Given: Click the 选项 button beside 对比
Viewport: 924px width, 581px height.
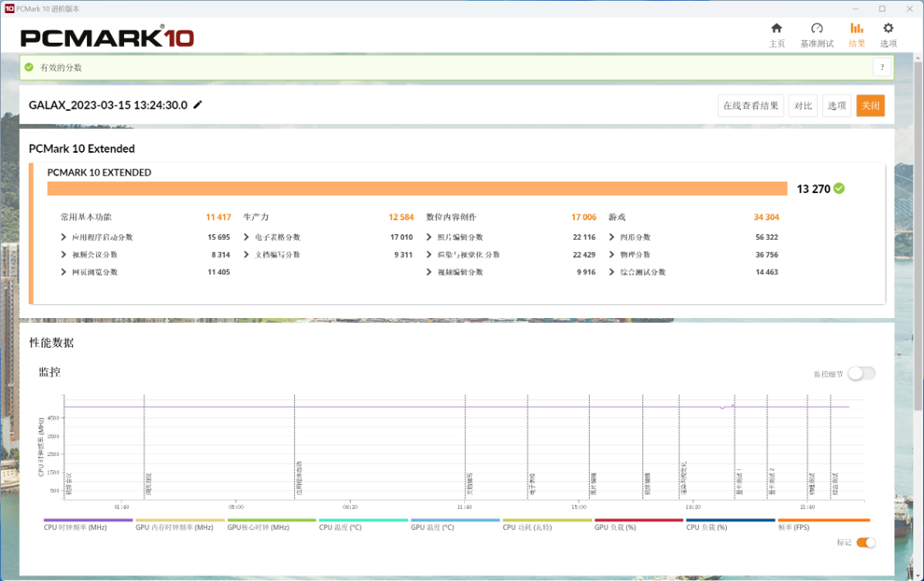Looking at the screenshot, I should 837,105.
